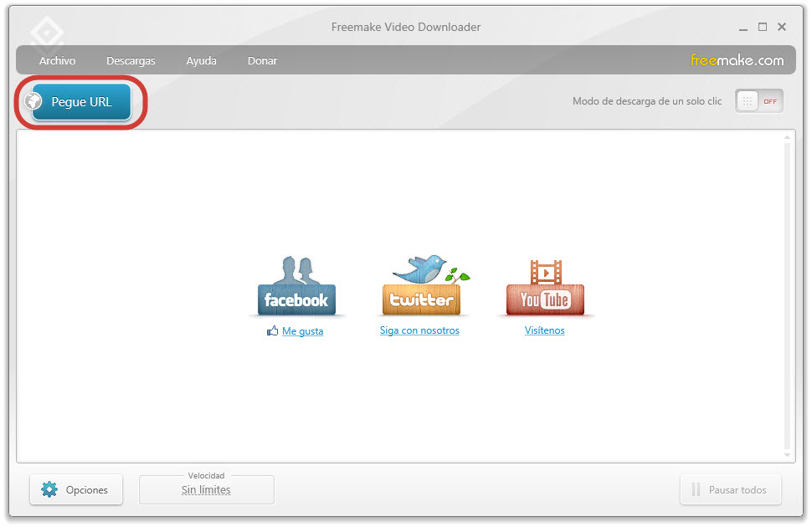
Task: Follow the Visítenos link
Action: click(x=544, y=330)
